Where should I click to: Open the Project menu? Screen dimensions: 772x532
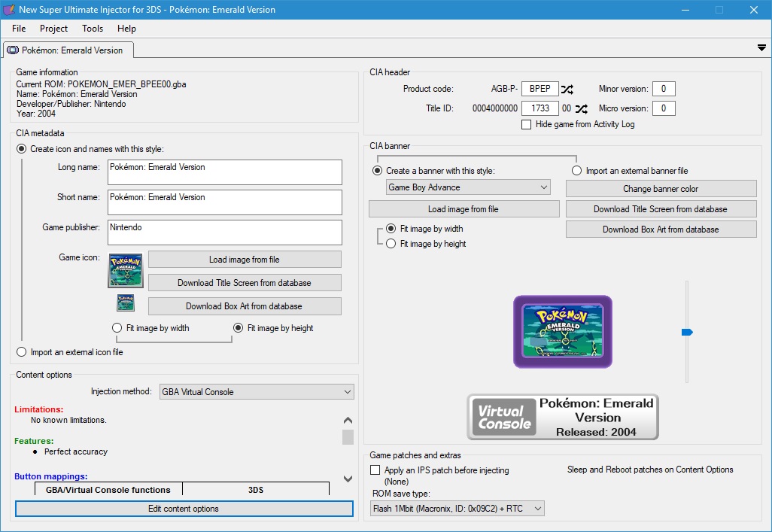click(x=53, y=29)
